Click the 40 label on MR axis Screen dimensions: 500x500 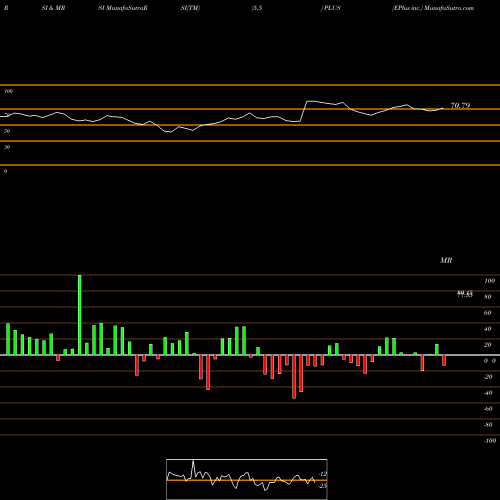(x=488, y=329)
